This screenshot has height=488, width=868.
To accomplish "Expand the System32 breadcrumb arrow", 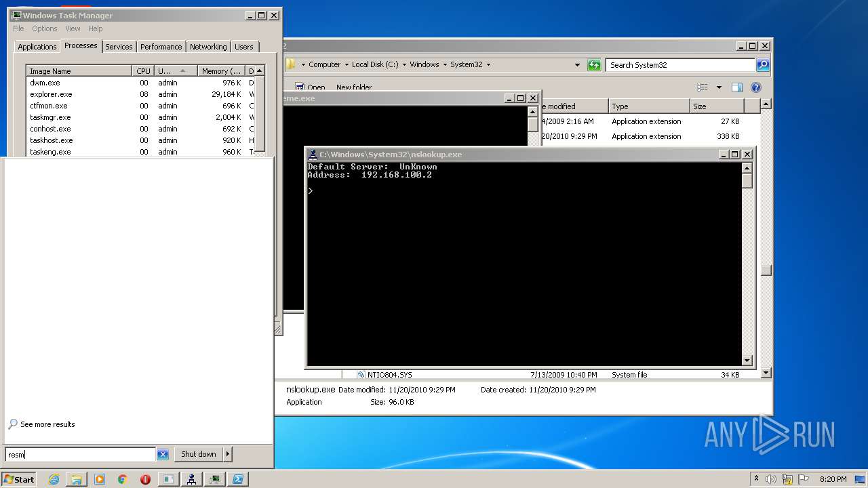I will [488, 65].
